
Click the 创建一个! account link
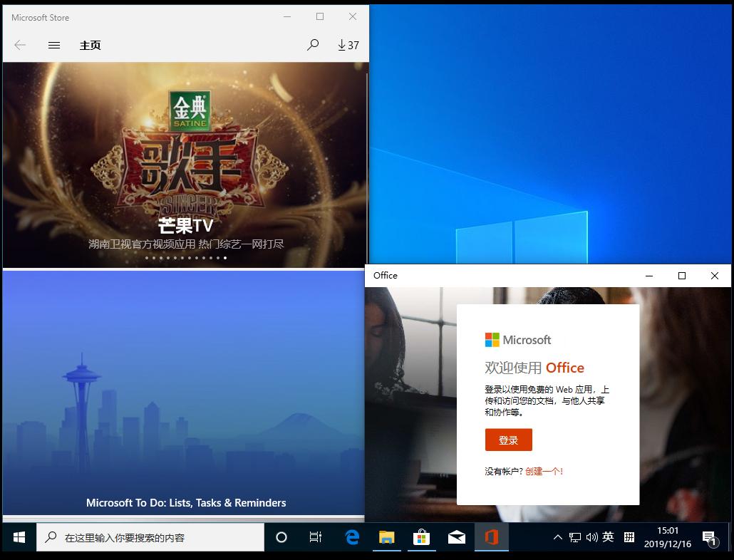click(x=544, y=472)
